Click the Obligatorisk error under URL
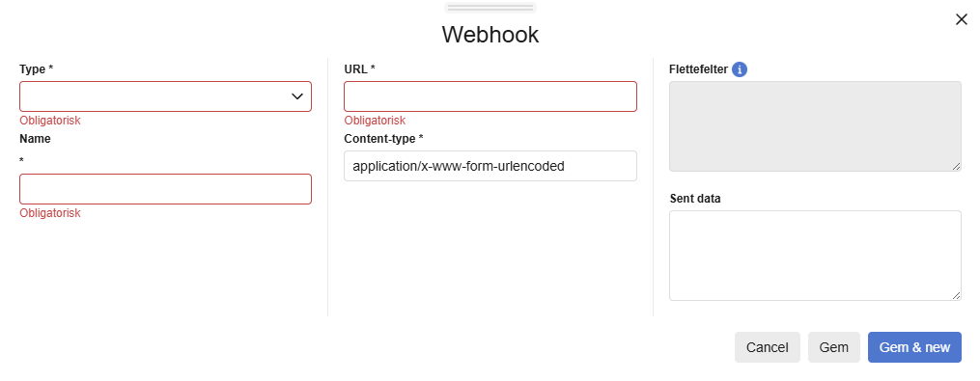This screenshot has height=381, width=980. click(x=375, y=120)
